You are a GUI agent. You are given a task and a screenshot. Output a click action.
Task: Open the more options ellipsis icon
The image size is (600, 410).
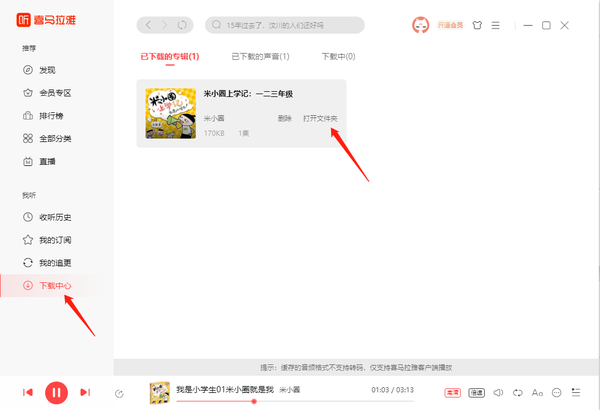click(556, 392)
